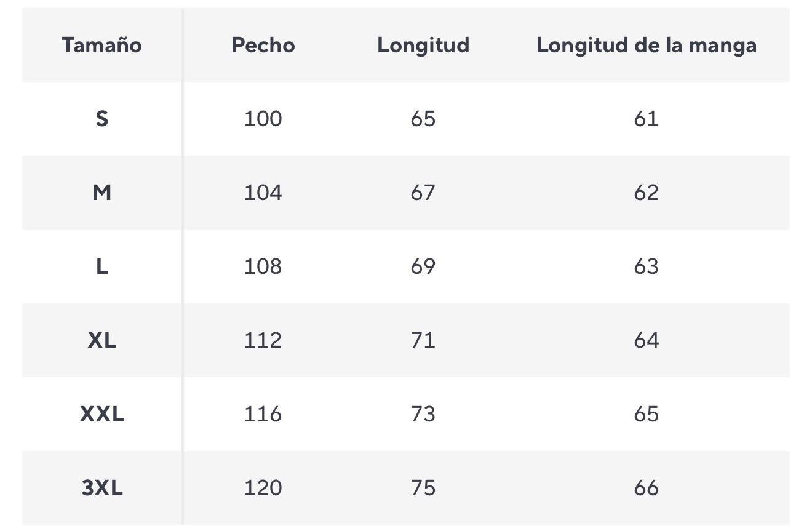Screen dimensions: 812x531
Task: Select the XXL size row label
Action: tap(101, 414)
